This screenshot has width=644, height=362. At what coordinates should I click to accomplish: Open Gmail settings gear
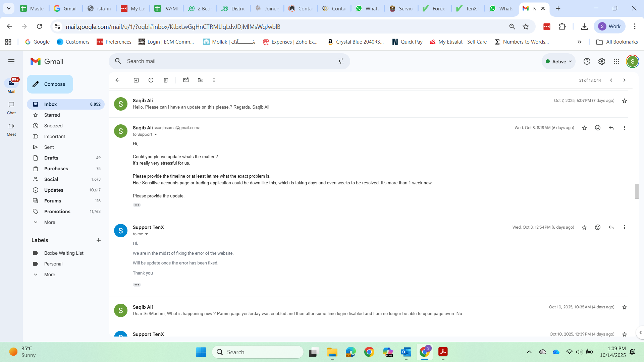[602, 61]
